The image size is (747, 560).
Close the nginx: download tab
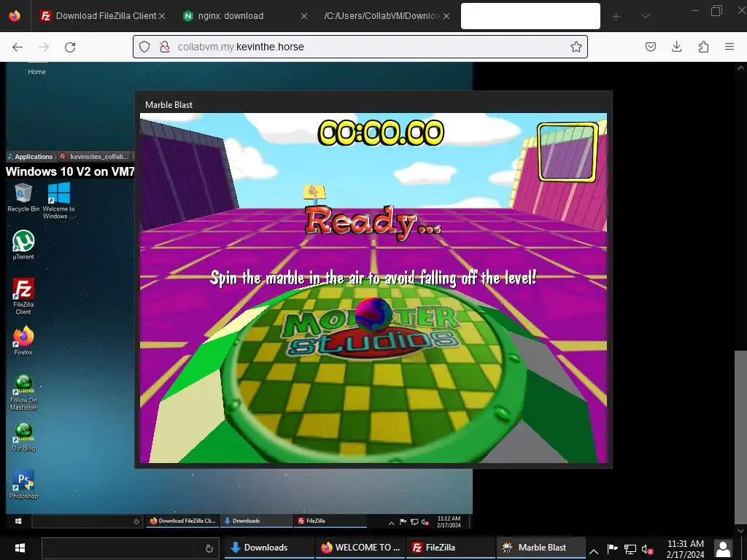point(304,16)
